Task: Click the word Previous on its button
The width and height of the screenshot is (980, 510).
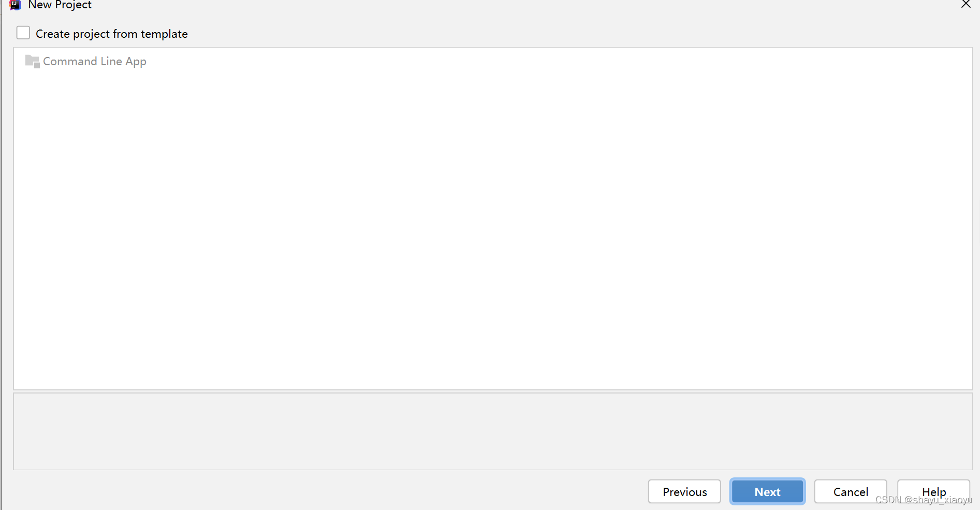Action: pos(684,492)
